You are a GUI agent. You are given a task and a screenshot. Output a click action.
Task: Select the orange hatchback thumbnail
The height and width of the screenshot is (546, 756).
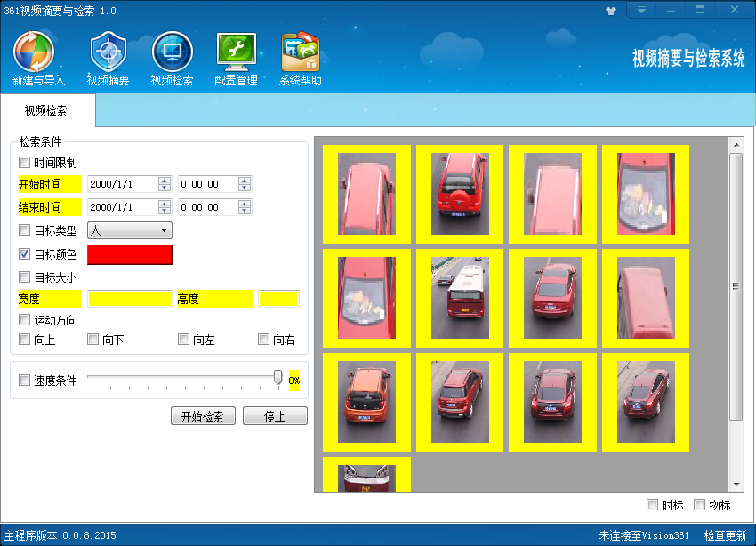[x=366, y=402]
